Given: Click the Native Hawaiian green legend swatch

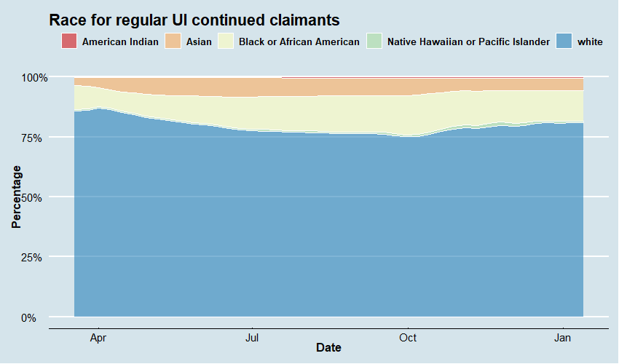Looking at the screenshot, I should (x=374, y=41).
